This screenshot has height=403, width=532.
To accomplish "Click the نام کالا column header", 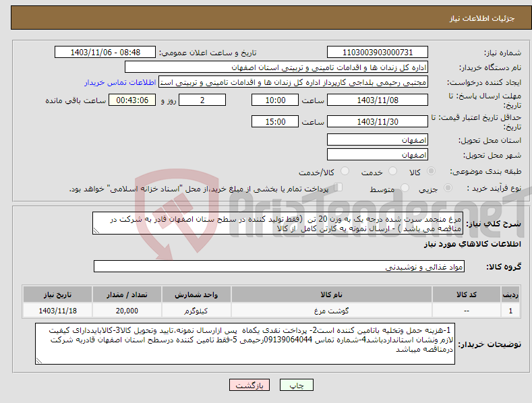I will tap(332, 294).
